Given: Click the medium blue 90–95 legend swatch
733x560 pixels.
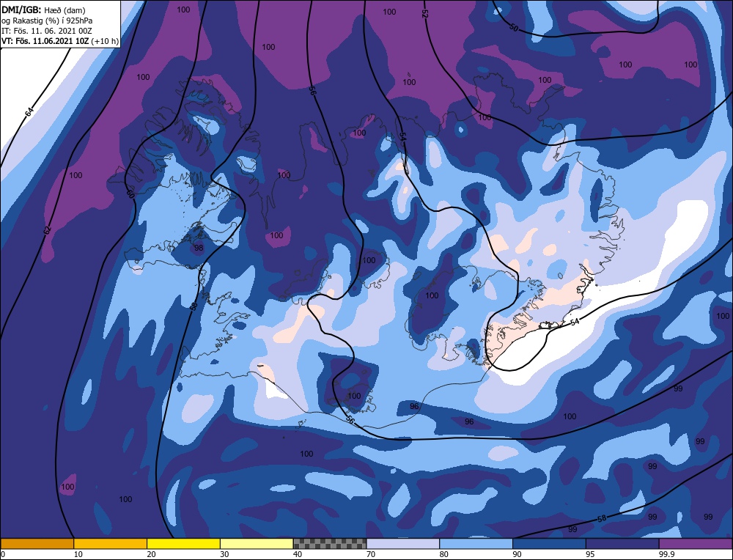Looking at the screenshot, I should point(549,544).
